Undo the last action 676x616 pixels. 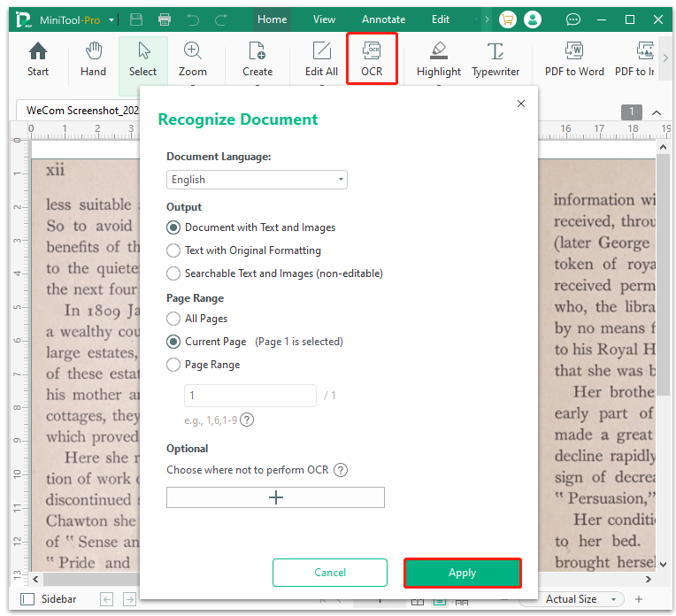193,19
